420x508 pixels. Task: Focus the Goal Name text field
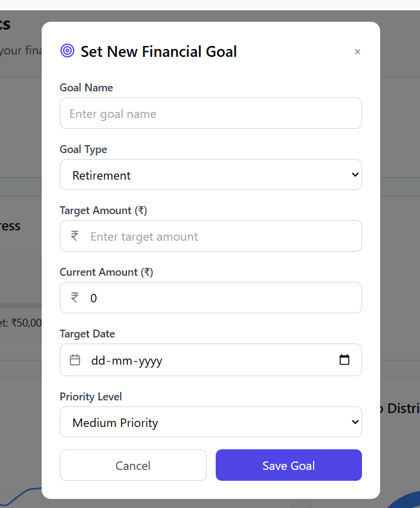pyautogui.click(x=210, y=114)
